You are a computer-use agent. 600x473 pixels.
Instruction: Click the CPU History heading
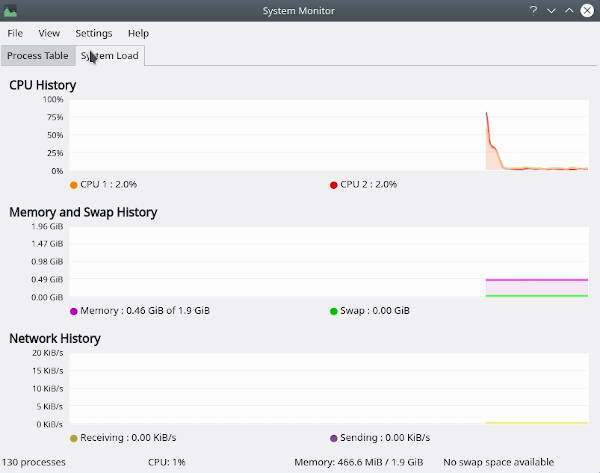42,85
